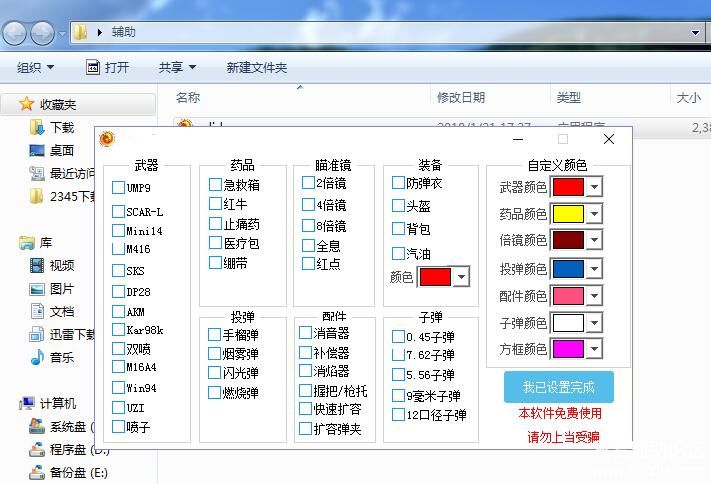Expand the 武器颜色 color dropdown

pos(594,187)
